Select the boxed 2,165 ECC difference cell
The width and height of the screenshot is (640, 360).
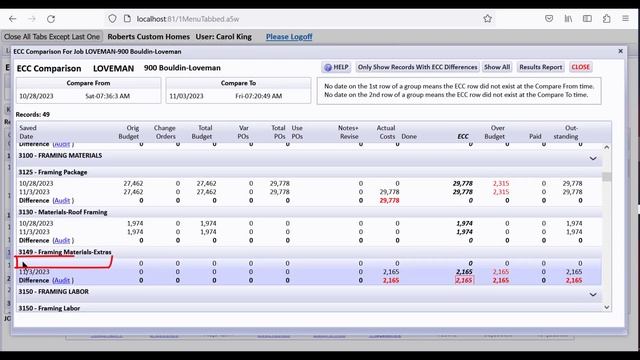point(464,280)
